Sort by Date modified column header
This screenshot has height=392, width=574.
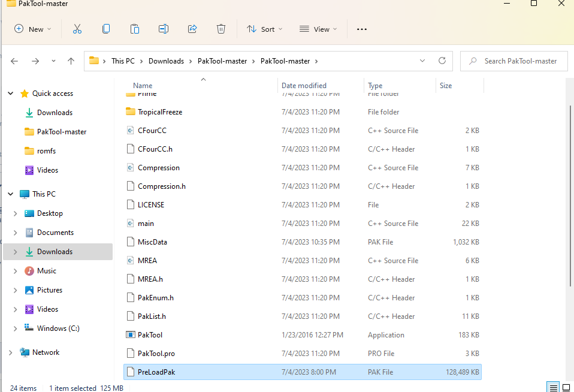pyautogui.click(x=304, y=85)
